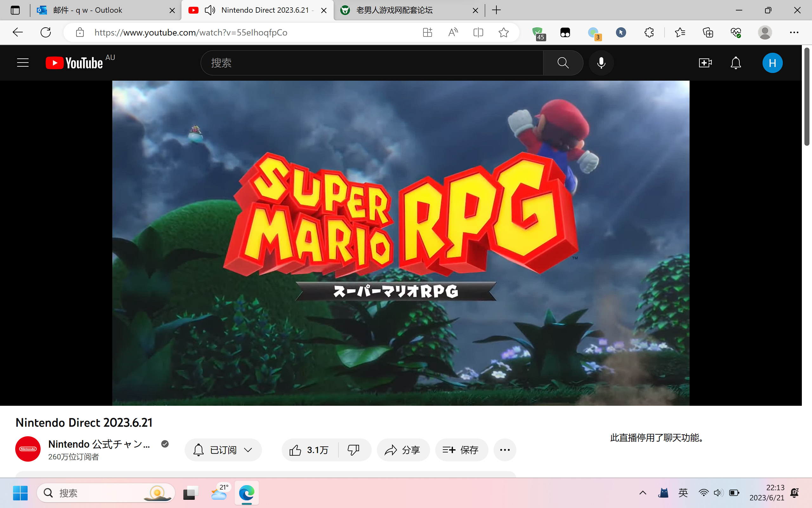Open the extension with the 3 badge
This screenshot has height=508, width=812.
[x=594, y=33]
